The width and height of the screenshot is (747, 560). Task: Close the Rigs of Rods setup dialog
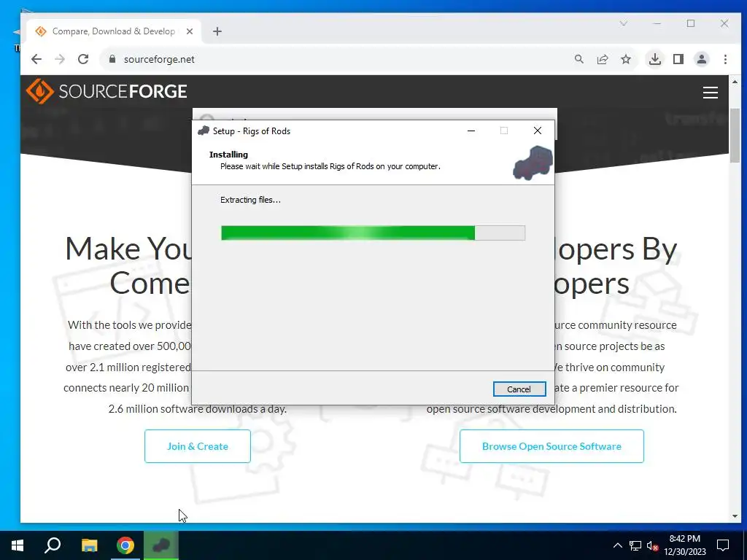pos(538,131)
